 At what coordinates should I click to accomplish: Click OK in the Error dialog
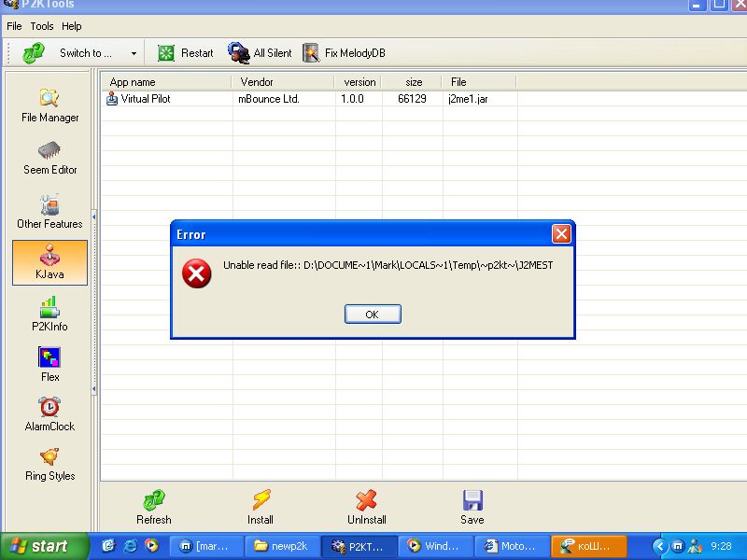click(373, 315)
